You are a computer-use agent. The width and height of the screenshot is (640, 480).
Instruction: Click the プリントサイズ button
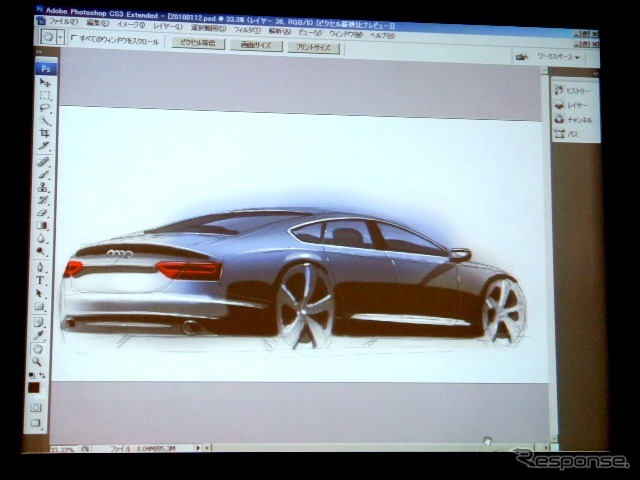point(313,47)
